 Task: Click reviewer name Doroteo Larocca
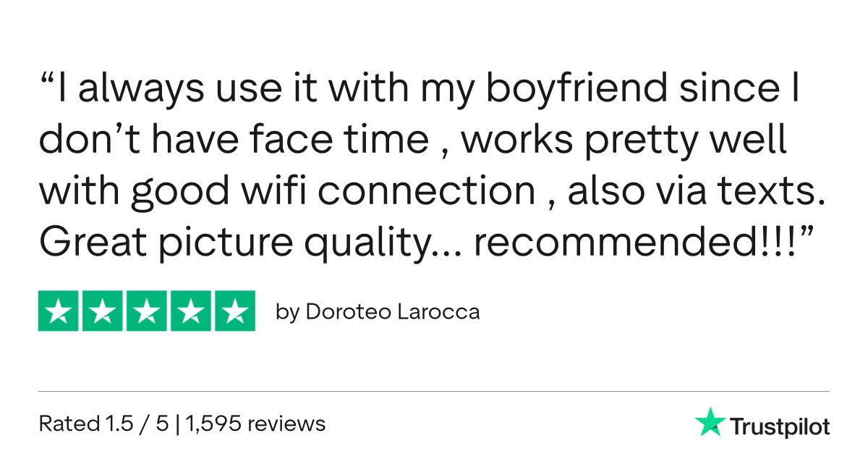point(393,312)
